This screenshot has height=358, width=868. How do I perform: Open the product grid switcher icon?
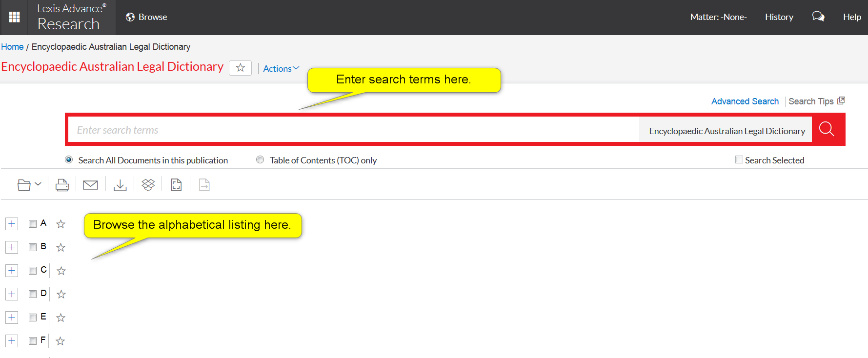pos(15,17)
